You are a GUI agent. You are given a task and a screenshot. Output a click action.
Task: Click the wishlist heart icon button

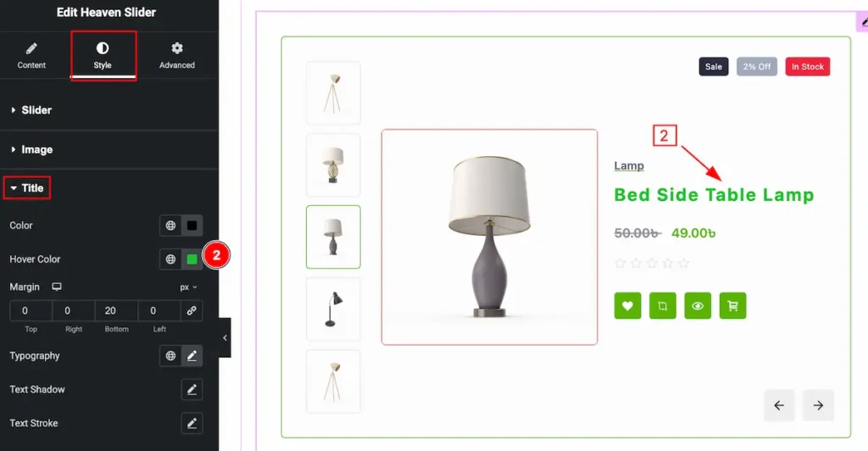(627, 305)
